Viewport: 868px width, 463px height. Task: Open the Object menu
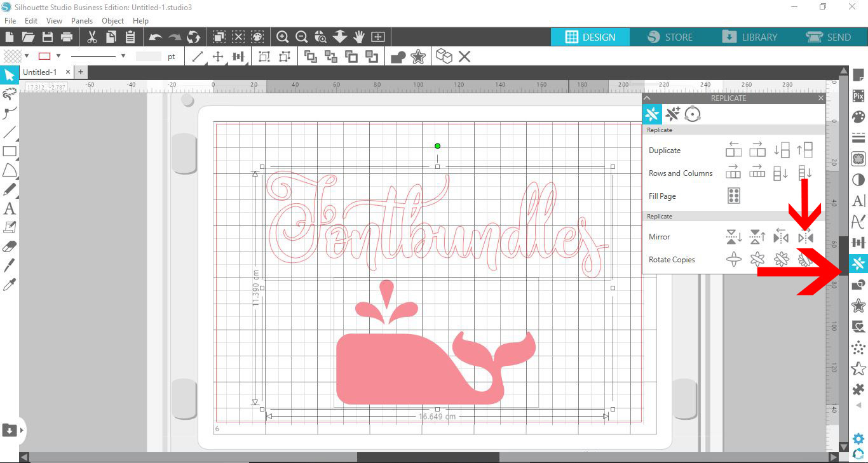tap(113, 21)
